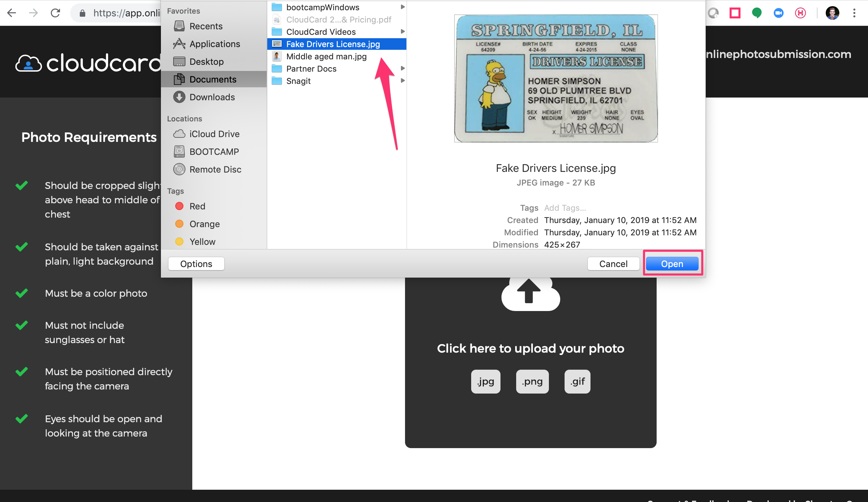The image size is (868, 502).
Task: Open the Chrome three-dot menu
Action: coord(854,13)
